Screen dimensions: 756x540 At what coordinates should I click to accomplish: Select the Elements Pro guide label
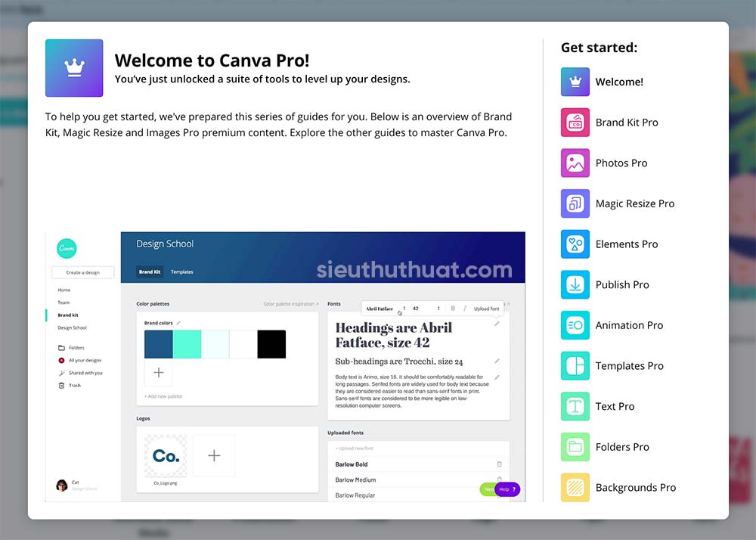(626, 244)
